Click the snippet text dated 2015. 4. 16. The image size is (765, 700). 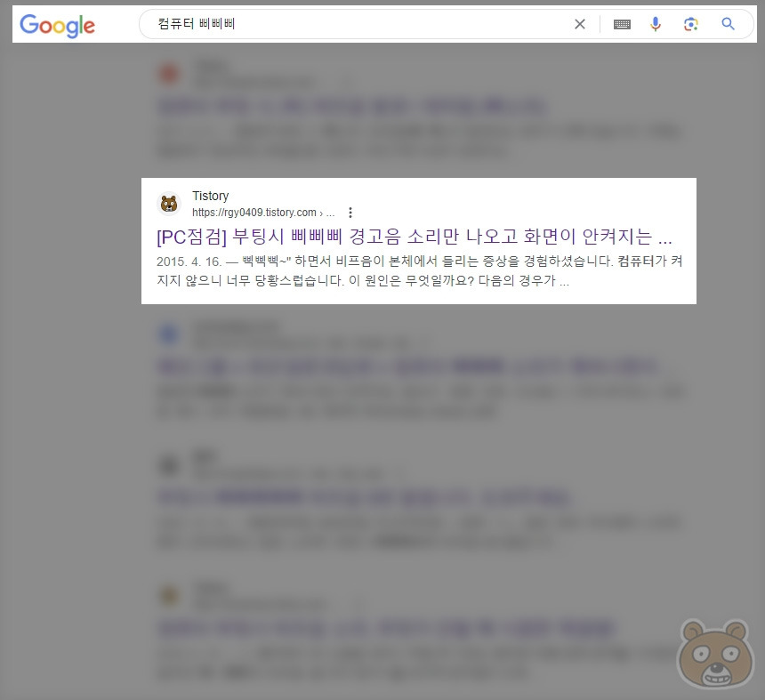419,270
